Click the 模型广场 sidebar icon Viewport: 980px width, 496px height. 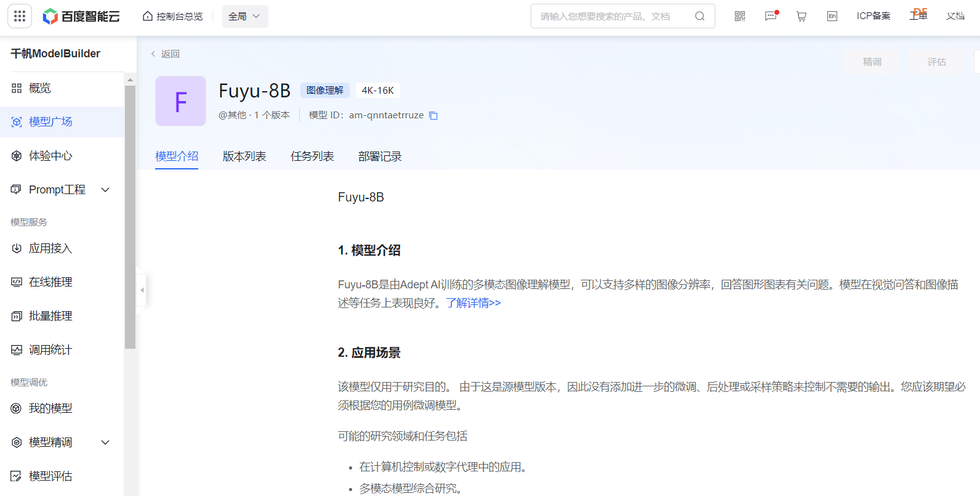pyautogui.click(x=17, y=122)
